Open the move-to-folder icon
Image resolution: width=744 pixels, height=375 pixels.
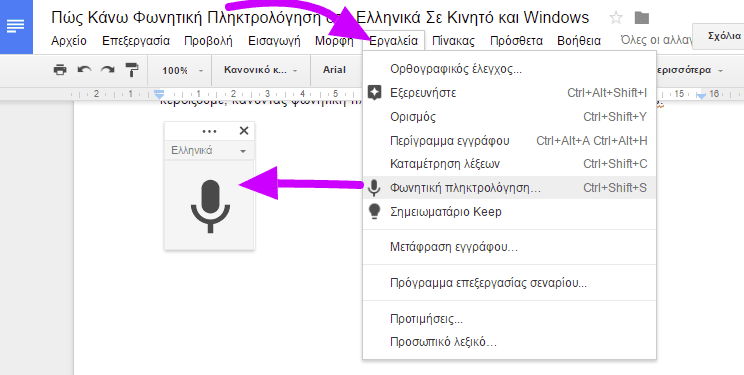click(642, 18)
